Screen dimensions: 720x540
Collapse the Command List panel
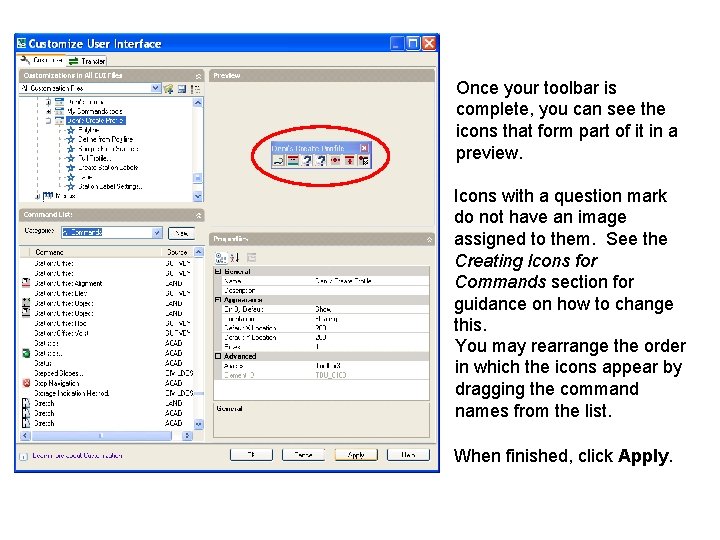(x=198, y=215)
